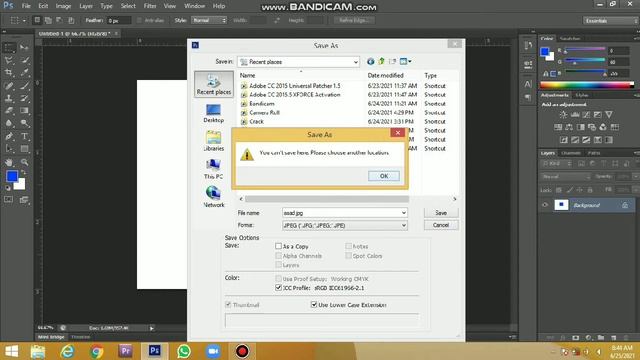
Task: Click the up one level folder icon
Action: (x=381, y=62)
